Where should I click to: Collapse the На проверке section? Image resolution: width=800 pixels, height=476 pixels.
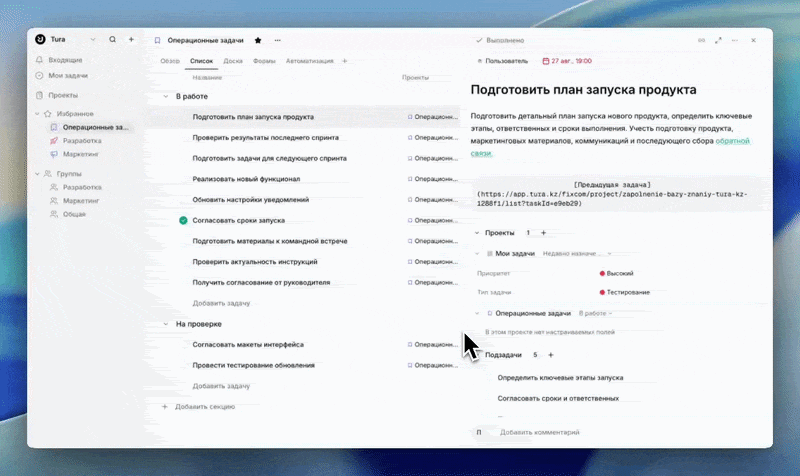(x=165, y=324)
